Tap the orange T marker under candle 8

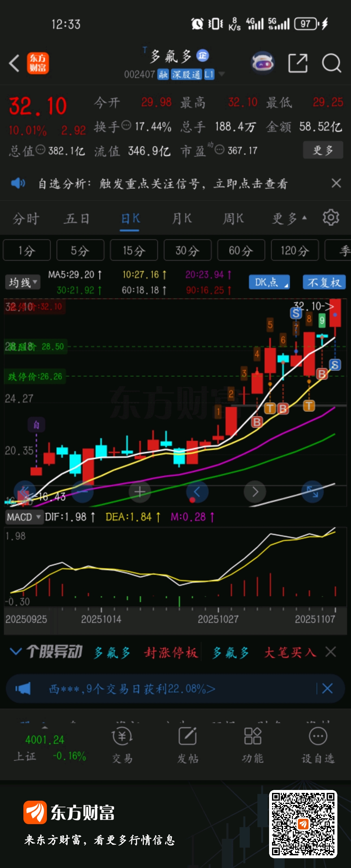tap(309, 405)
